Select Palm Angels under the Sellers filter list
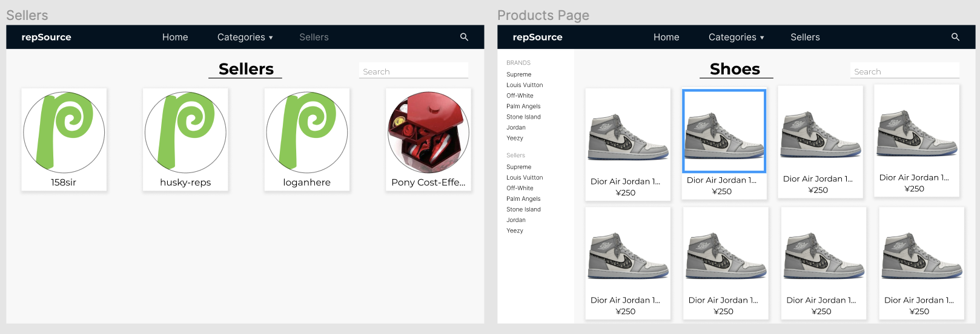 [x=524, y=199]
